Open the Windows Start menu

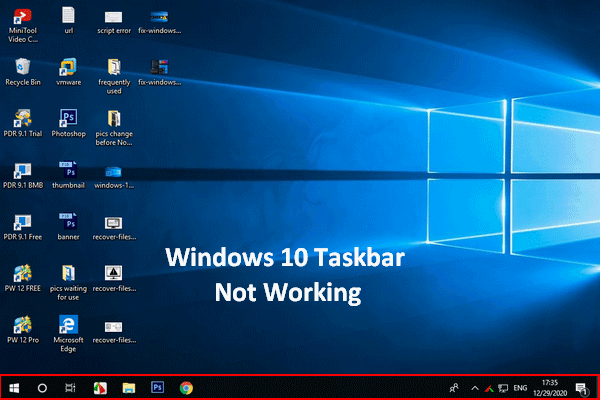coord(14,387)
